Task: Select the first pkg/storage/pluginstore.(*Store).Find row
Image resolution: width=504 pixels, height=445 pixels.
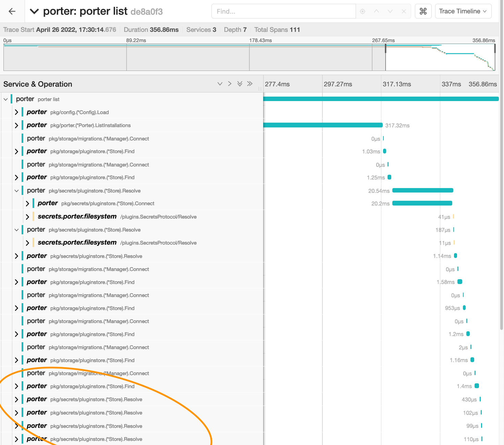Action: click(92, 151)
